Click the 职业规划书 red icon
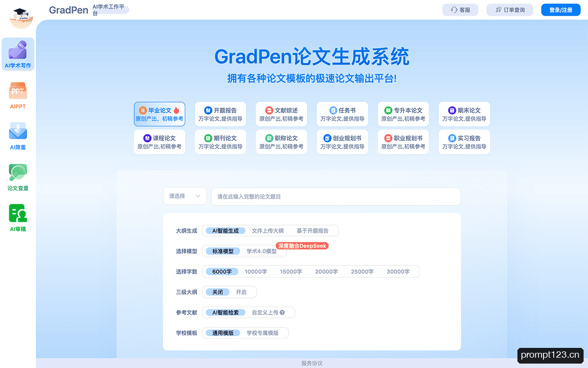 tap(388, 138)
